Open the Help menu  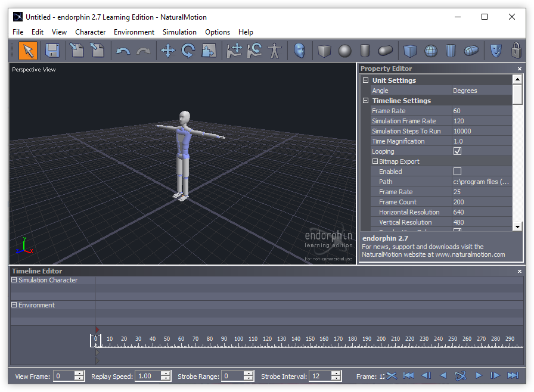pyautogui.click(x=246, y=32)
